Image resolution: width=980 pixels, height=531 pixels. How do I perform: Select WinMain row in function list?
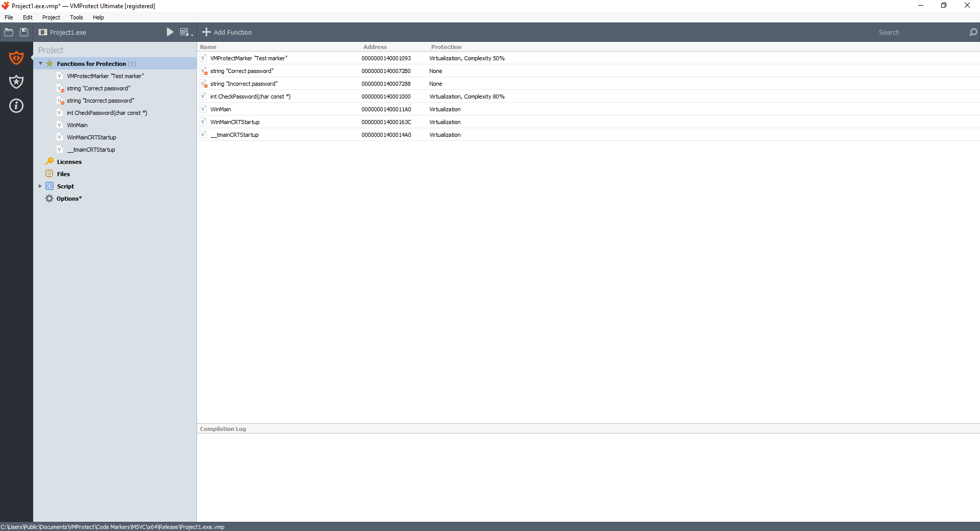tap(589, 109)
